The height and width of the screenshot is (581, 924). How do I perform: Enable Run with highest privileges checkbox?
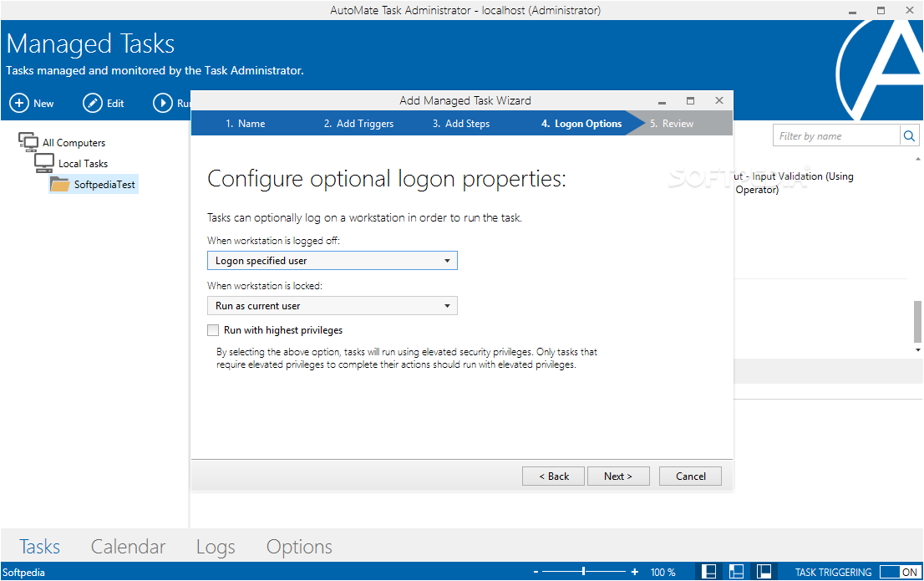pyautogui.click(x=213, y=330)
